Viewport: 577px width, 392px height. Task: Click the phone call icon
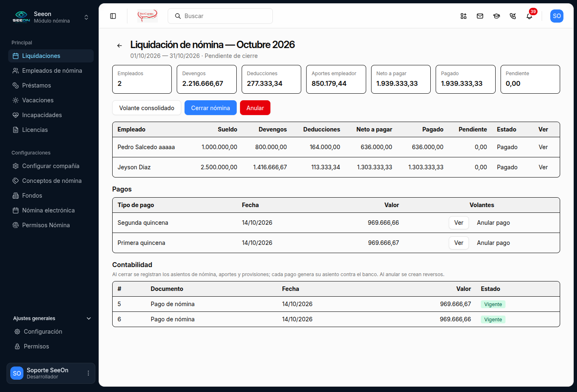click(x=513, y=16)
